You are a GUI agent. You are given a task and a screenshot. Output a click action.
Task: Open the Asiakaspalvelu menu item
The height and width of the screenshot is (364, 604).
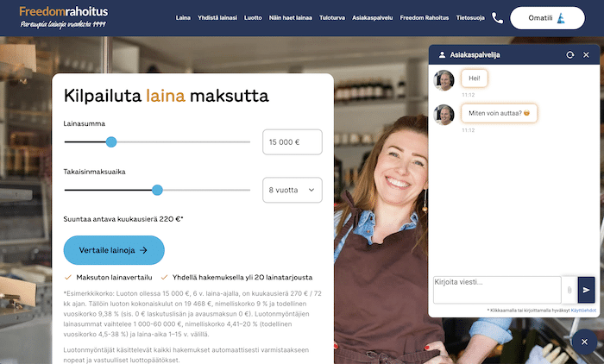click(372, 18)
